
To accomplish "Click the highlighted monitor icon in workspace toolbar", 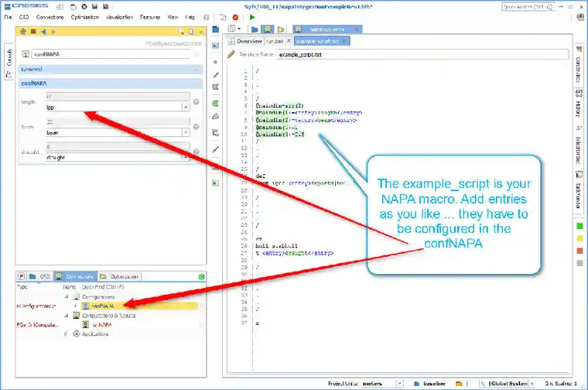I will [x=268, y=29].
